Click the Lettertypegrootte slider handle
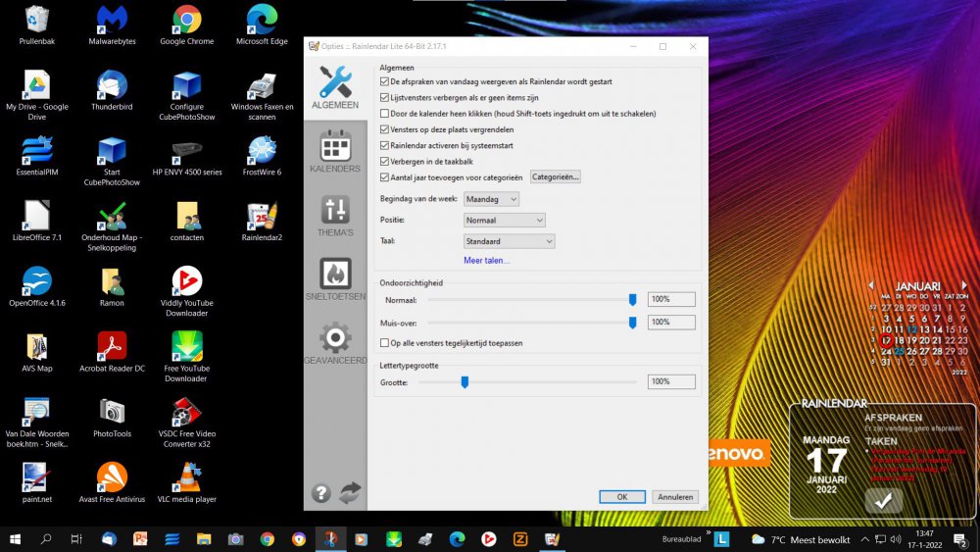Viewport: 980px width, 552px height. click(x=465, y=381)
